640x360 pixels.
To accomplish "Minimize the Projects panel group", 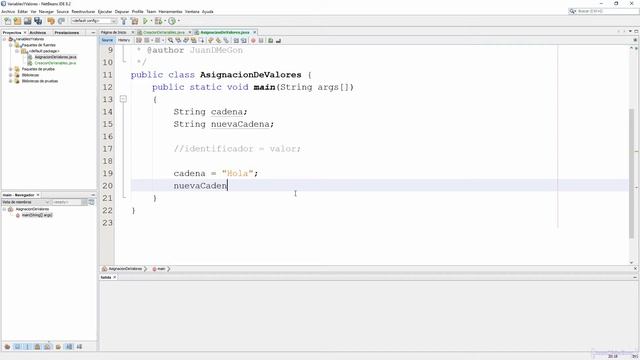I will point(93,32).
